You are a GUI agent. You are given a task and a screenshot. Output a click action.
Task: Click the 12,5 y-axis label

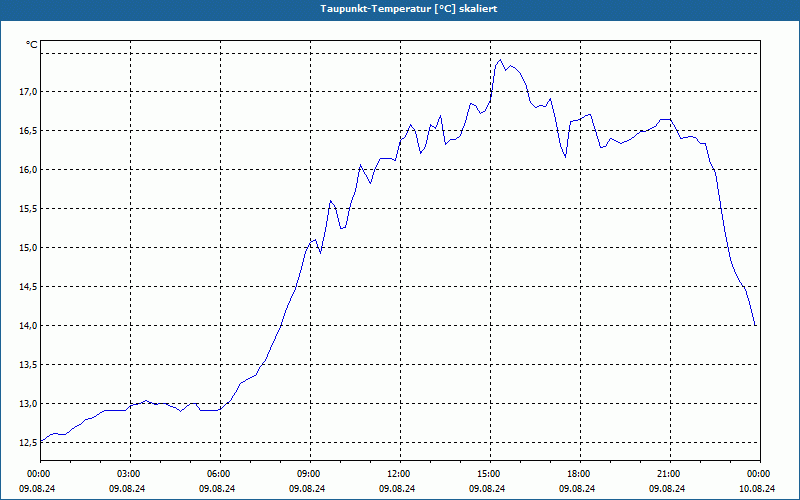pos(29,442)
